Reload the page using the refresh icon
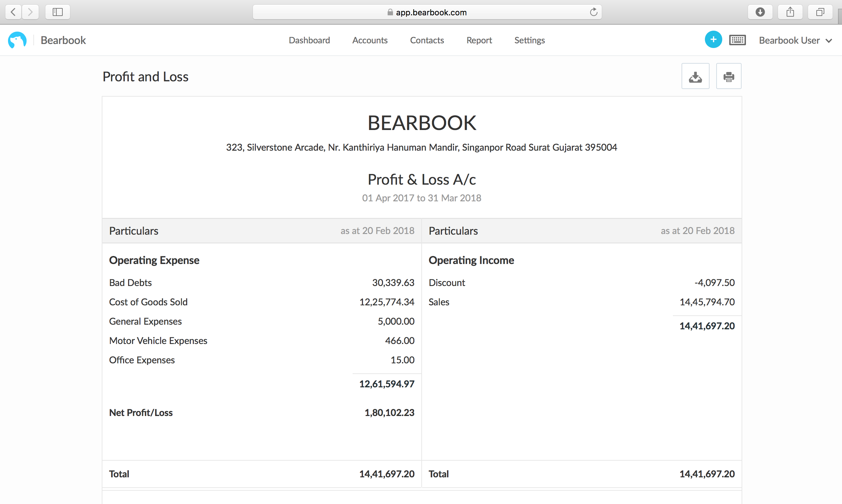 click(593, 12)
